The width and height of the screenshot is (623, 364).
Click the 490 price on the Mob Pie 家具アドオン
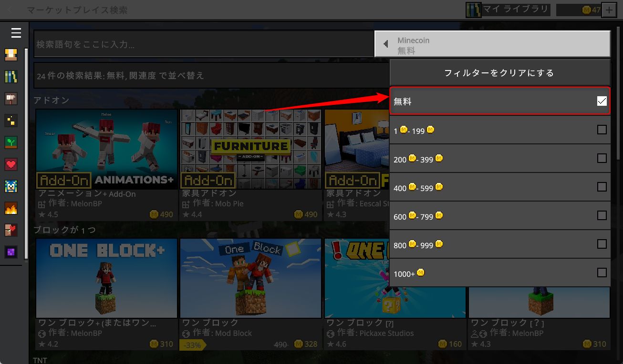pyautogui.click(x=306, y=214)
